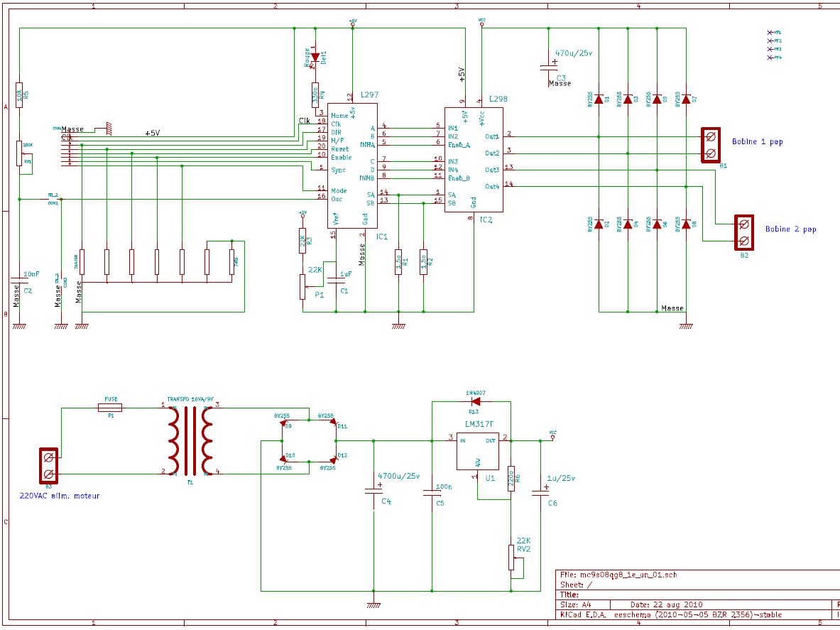
Task: Click capacitor C4 symbol (4700u/25v)
Action: coord(373,489)
